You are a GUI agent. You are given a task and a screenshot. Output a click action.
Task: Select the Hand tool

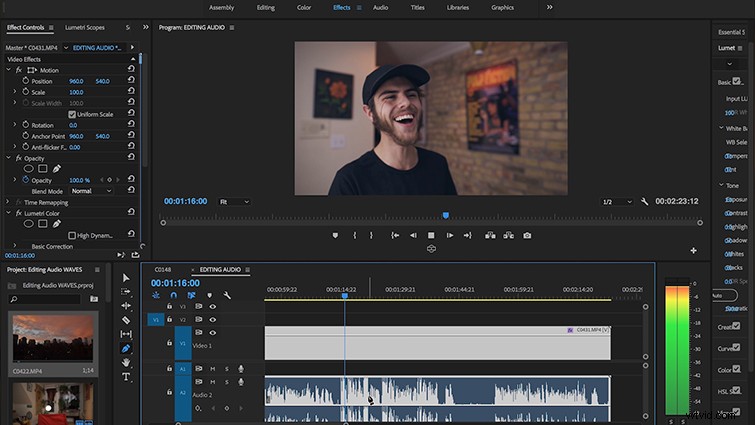point(126,362)
